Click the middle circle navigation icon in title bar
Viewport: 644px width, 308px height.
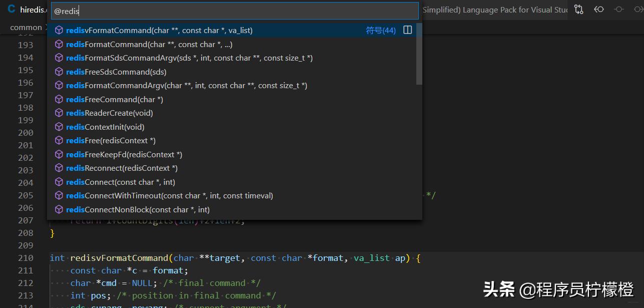coord(618,9)
